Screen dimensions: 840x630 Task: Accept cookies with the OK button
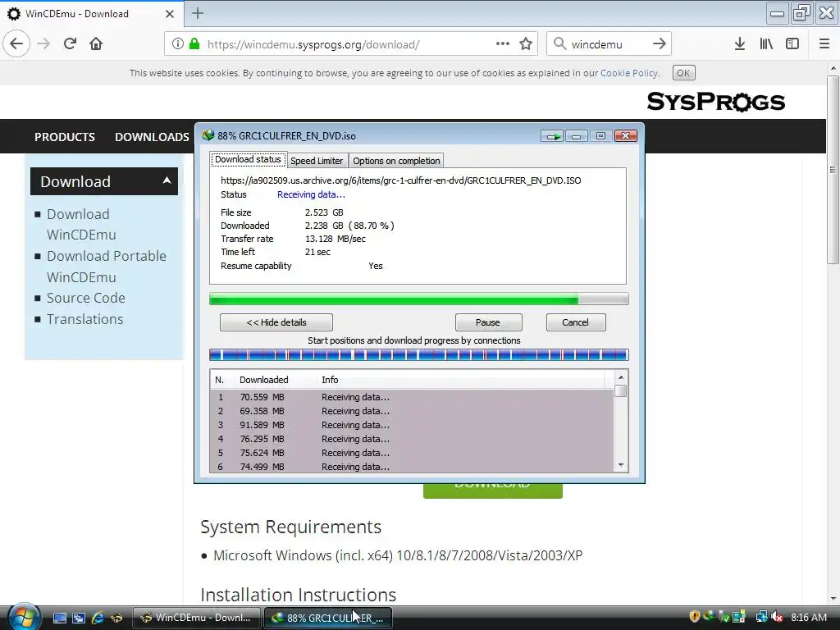tap(683, 73)
